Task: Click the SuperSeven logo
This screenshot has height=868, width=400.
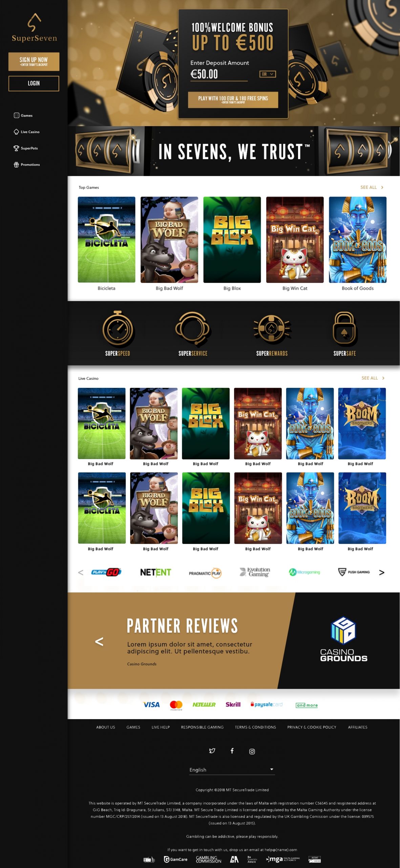Action: click(34, 28)
